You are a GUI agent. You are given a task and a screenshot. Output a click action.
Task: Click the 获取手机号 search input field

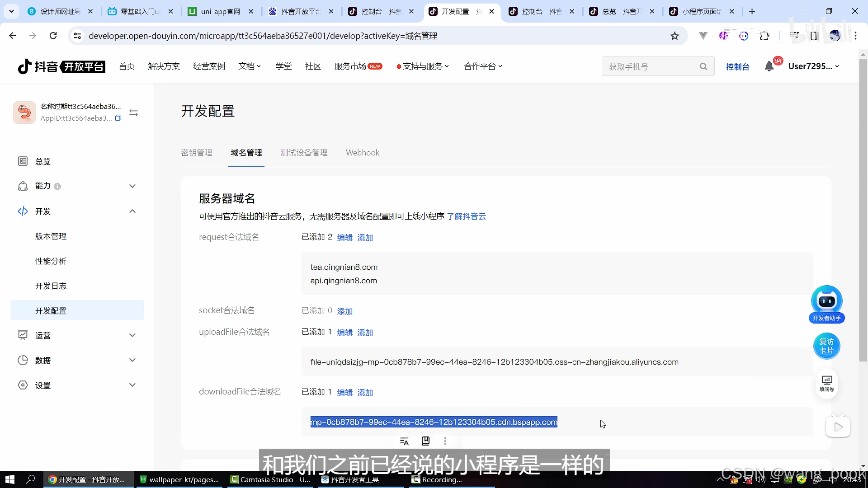point(651,66)
